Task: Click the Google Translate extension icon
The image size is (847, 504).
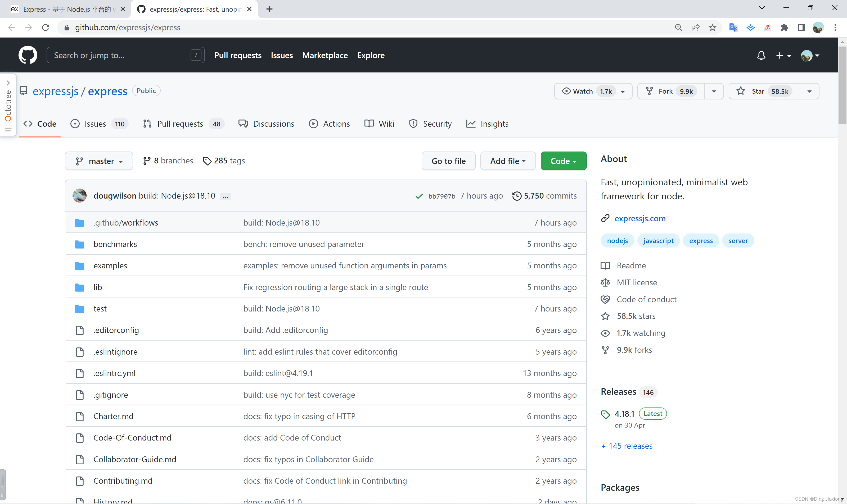Action: pyautogui.click(x=733, y=28)
